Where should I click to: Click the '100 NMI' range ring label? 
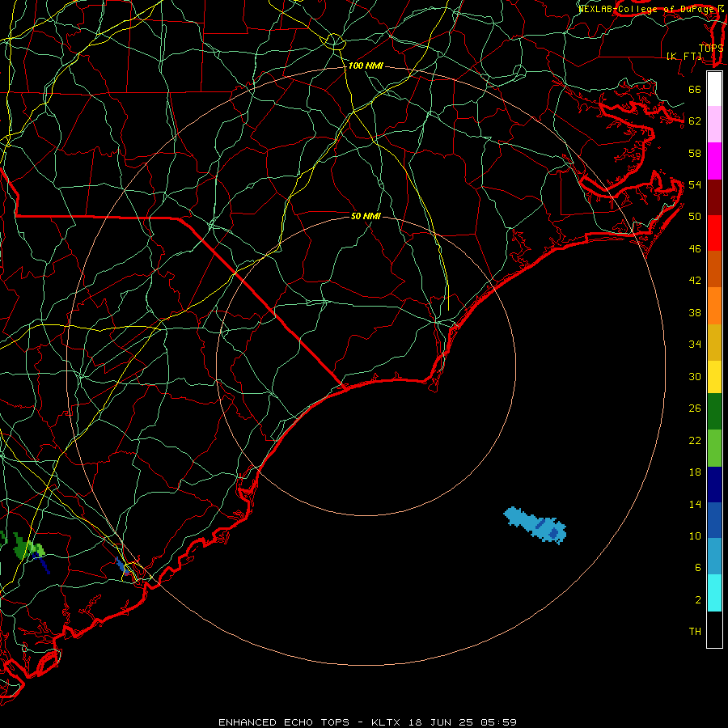366,66
